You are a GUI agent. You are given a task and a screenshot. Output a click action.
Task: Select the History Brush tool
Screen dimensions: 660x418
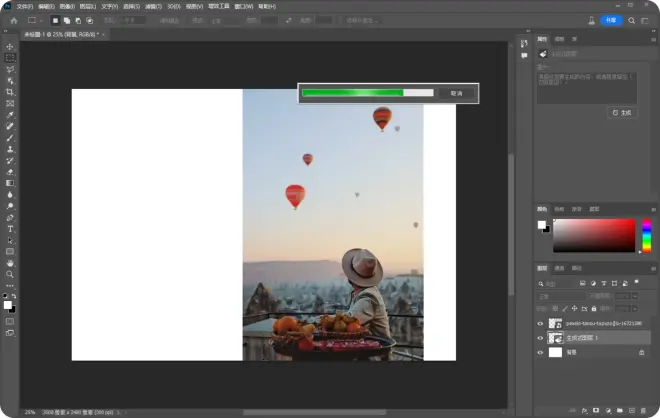(10, 160)
